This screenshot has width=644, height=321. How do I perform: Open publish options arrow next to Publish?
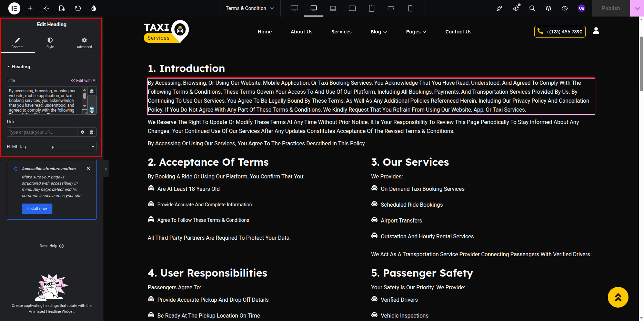[x=637, y=8]
